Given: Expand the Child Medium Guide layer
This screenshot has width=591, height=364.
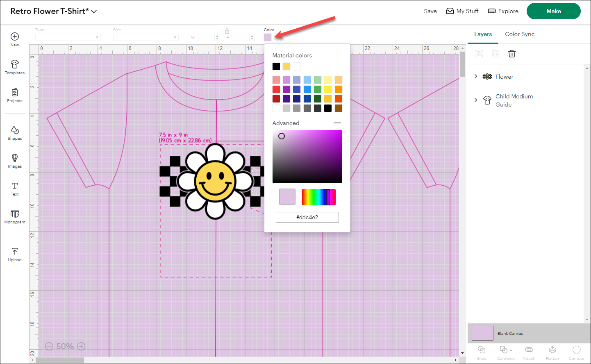Looking at the screenshot, I should point(476,100).
